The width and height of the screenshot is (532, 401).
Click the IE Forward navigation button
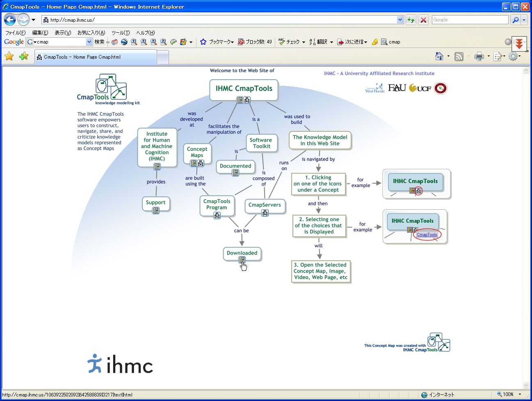23,19
